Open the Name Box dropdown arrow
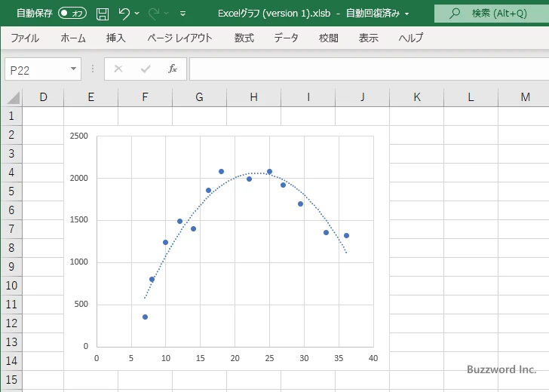The image size is (549, 392). [73, 69]
